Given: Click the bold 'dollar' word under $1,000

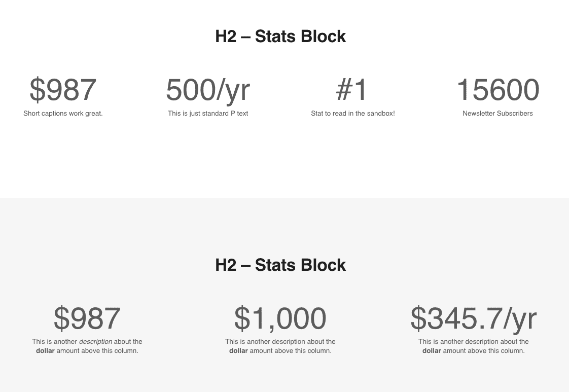Looking at the screenshot, I should click(x=238, y=351).
